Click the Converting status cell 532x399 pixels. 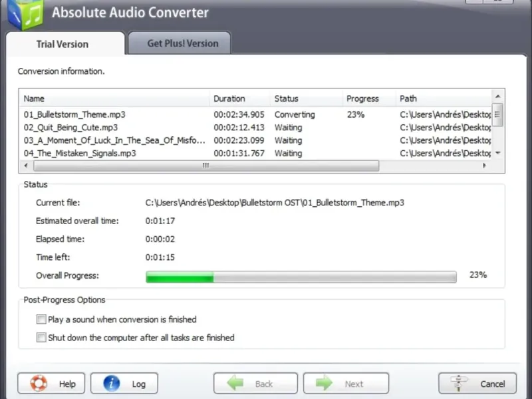click(295, 114)
